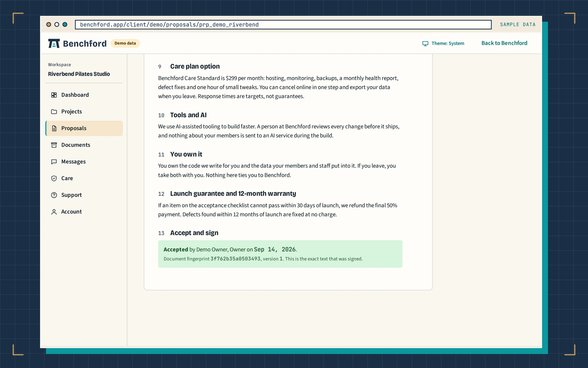Click the Benchford wordmark
The width and height of the screenshot is (588, 368).
(x=85, y=44)
